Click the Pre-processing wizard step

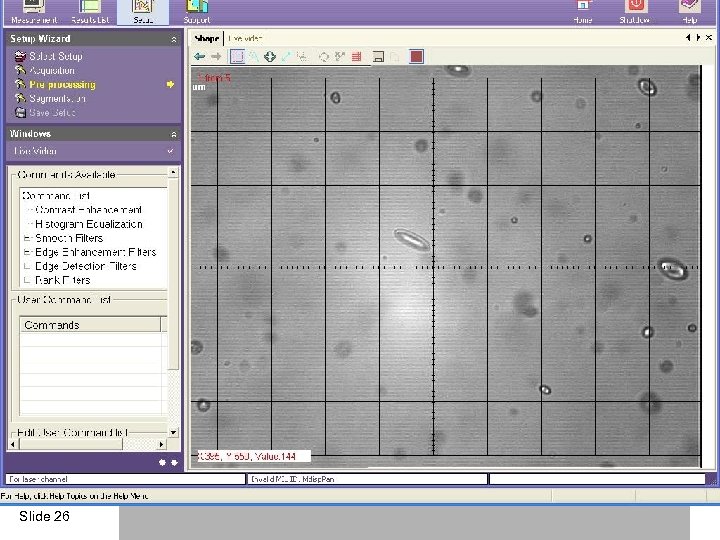coord(62,84)
